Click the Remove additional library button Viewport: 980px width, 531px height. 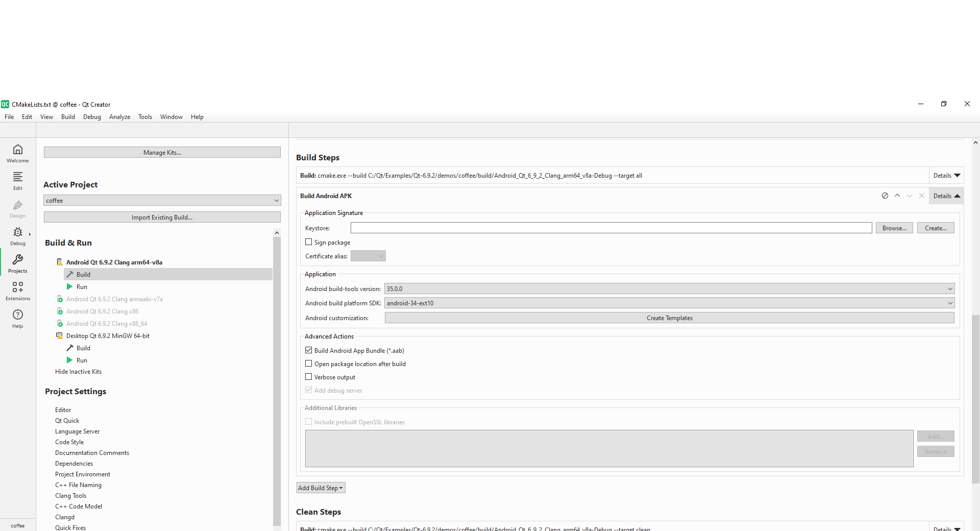[936, 451]
